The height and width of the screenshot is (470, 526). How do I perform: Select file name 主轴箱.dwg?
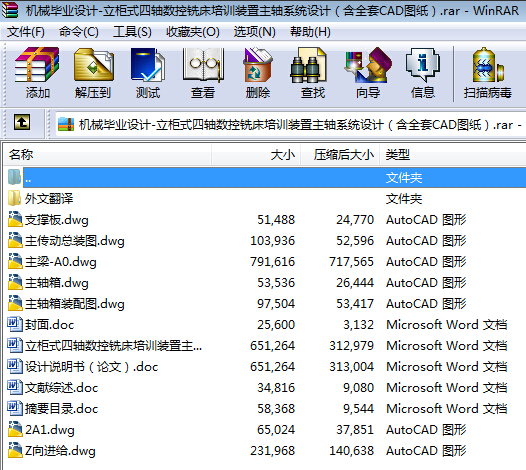(x=56, y=283)
